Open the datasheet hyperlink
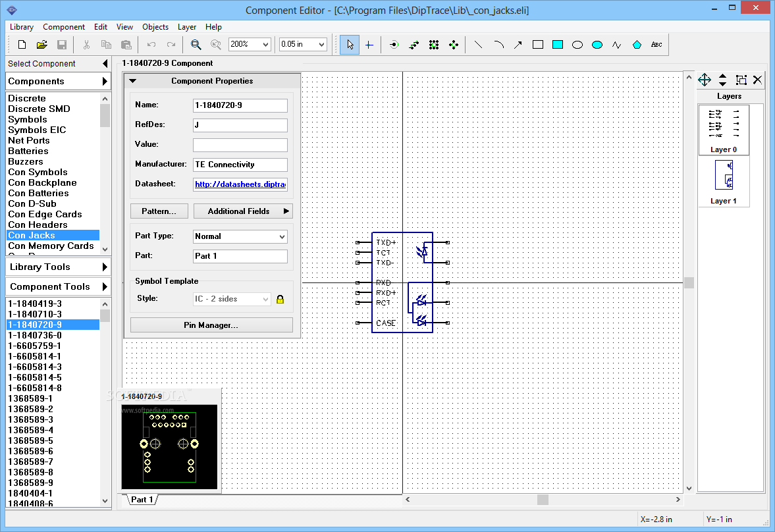This screenshot has width=775, height=532. 240,184
